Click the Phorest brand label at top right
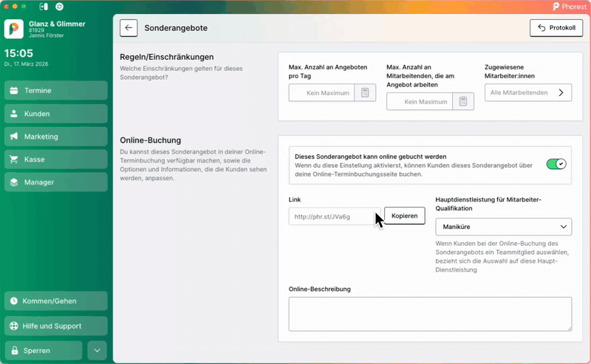The width and height of the screenshot is (591, 364). click(570, 7)
